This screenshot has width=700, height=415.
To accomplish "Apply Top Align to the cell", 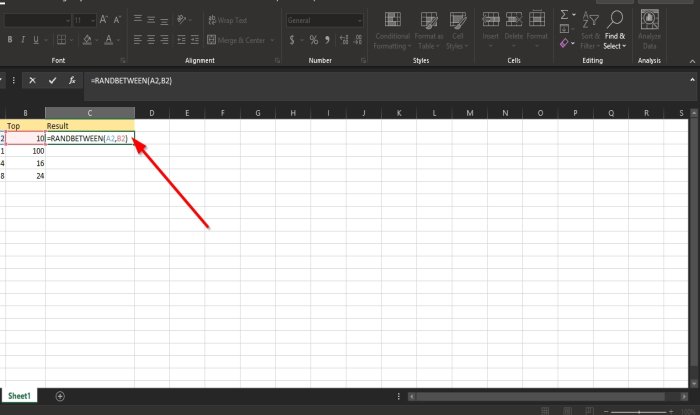I will pos(138,19).
